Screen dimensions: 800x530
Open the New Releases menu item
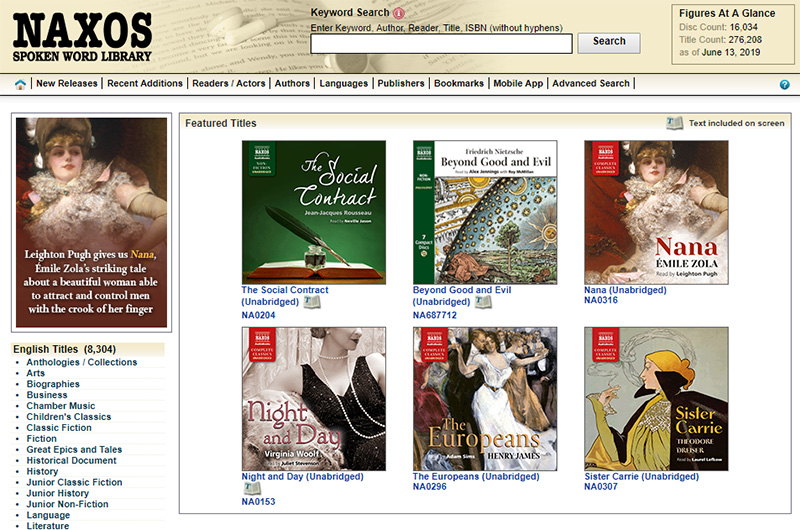67,84
